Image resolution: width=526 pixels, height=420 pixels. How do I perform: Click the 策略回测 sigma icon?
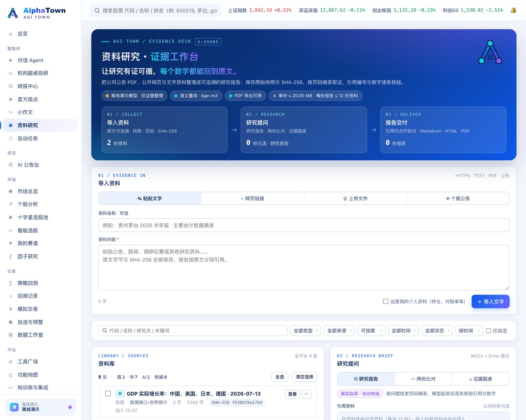click(11, 283)
